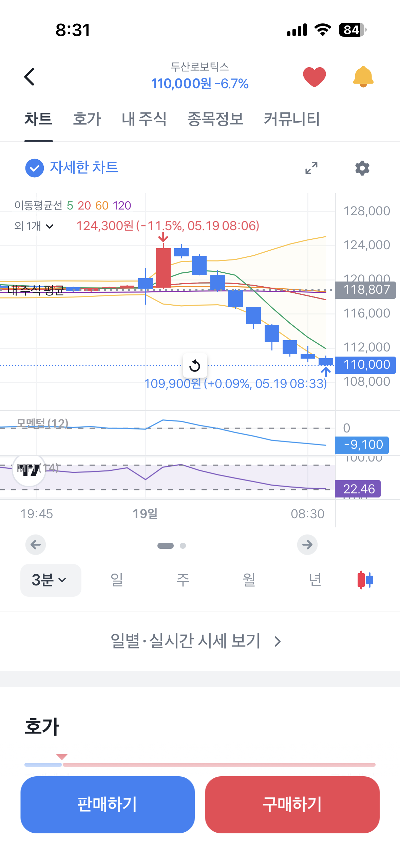Switch to 커뮤니티 tab
This screenshot has width=400, height=868.
pyautogui.click(x=292, y=119)
